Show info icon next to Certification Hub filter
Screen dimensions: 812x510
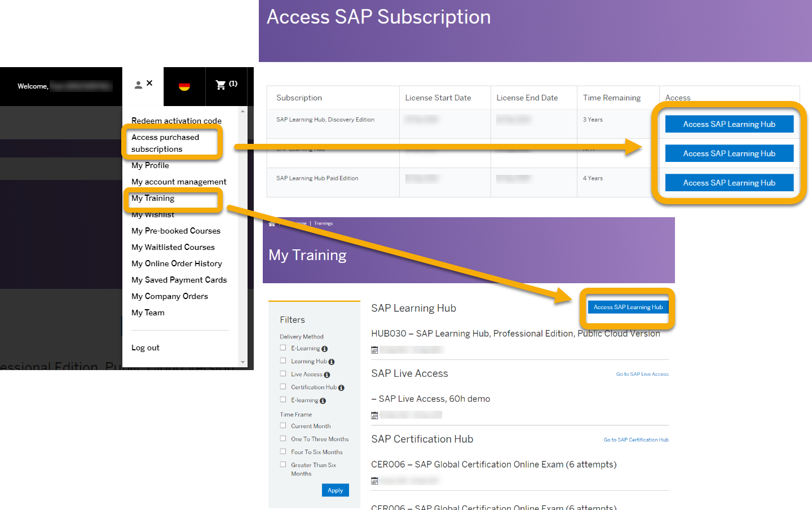point(341,388)
